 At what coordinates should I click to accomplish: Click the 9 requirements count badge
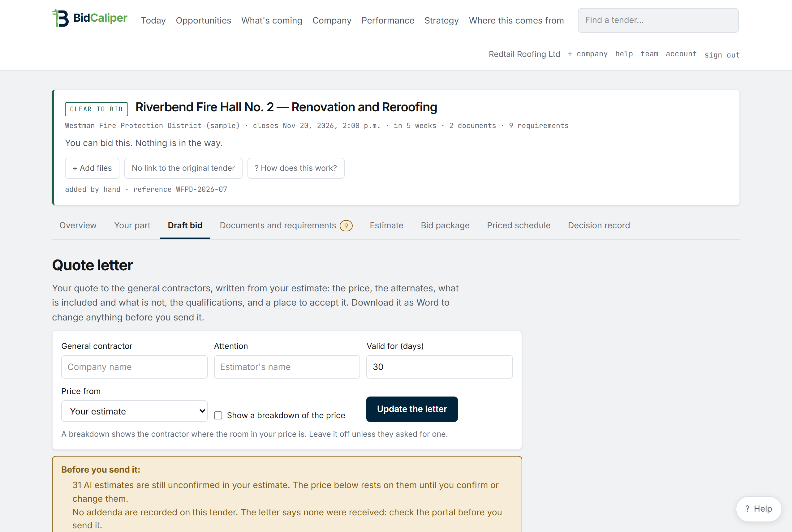[x=346, y=225]
